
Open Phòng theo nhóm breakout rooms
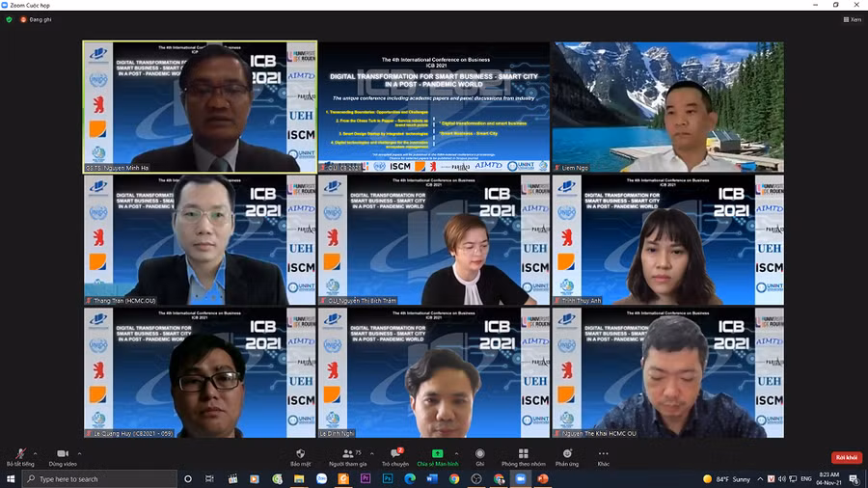[x=523, y=457]
